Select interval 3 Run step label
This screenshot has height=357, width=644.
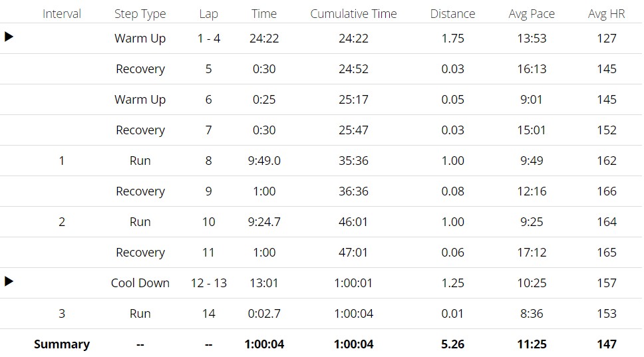pos(140,314)
